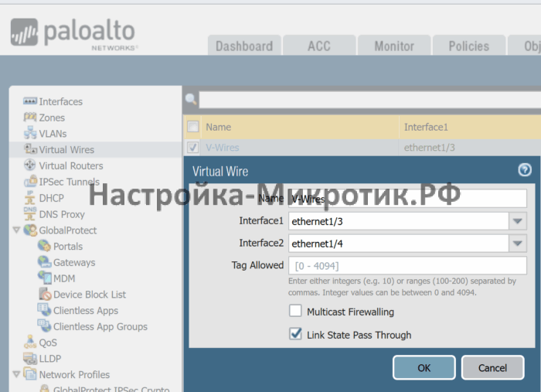
Task: Click the IPSec Tunnels lock icon
Action: 31,180
